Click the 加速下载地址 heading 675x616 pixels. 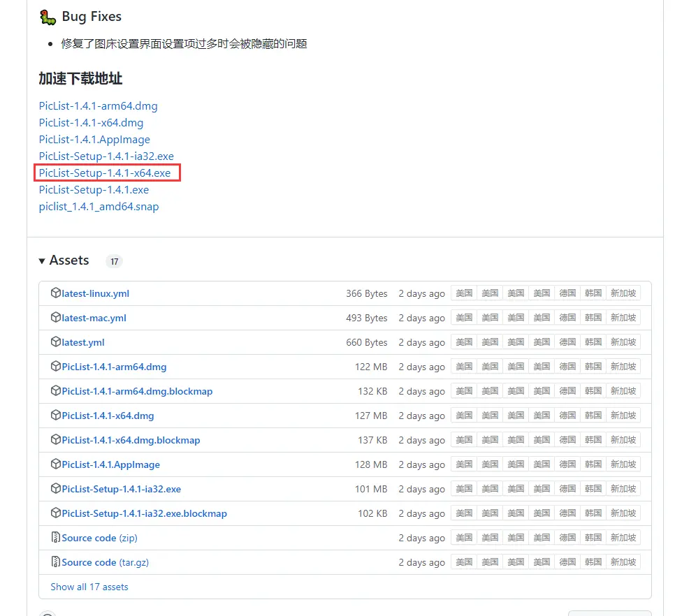point(80,79)
